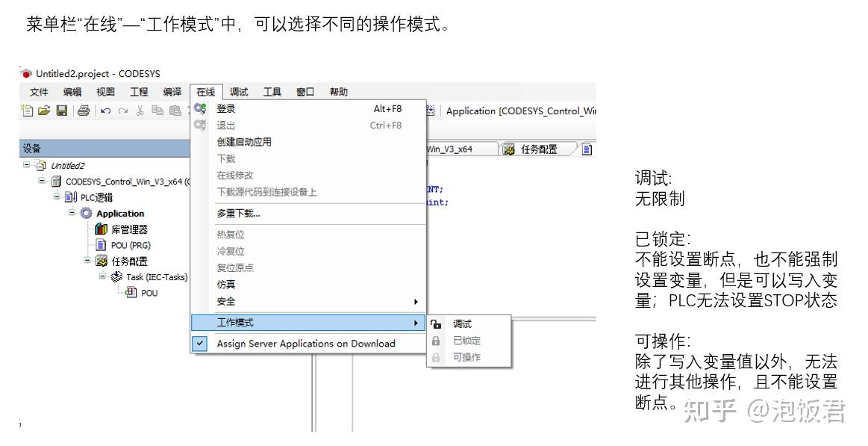Click the Untitled2 project document icon
Viewport: 868px width, 446px height.
(41, 166)
